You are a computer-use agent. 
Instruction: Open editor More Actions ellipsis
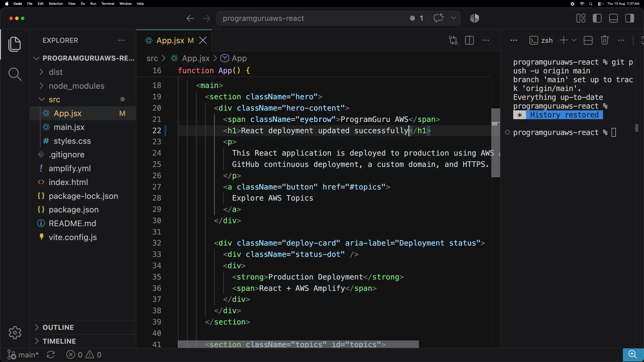[x=486, y=40]
